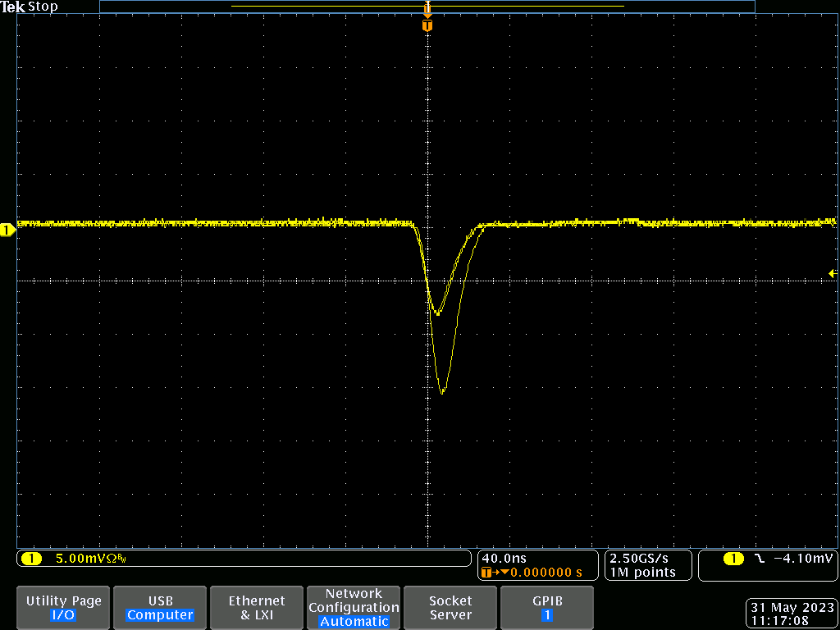Click the yellow channel 1 badge beside 5.00mV
840x630 pixels.
(31, 559)
